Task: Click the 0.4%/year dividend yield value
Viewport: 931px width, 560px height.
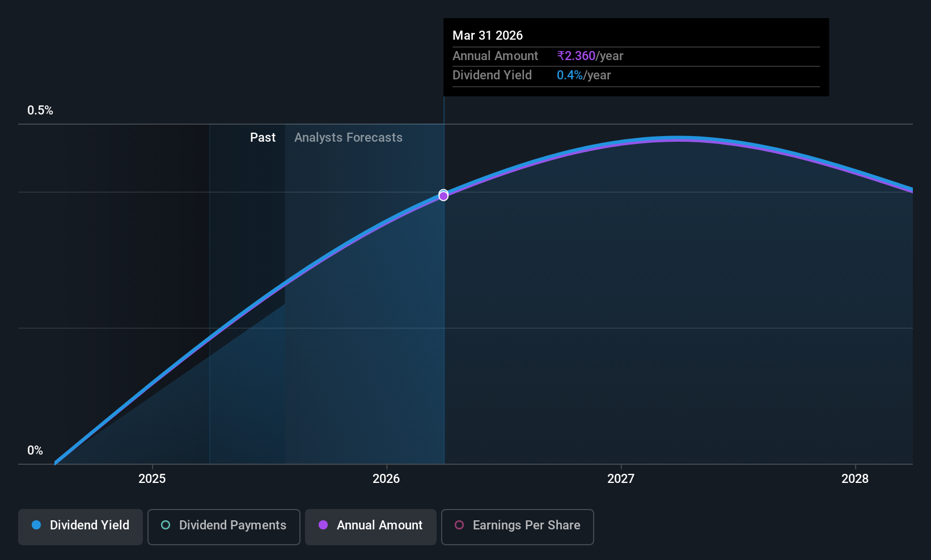Action: [x=583, y=75]
